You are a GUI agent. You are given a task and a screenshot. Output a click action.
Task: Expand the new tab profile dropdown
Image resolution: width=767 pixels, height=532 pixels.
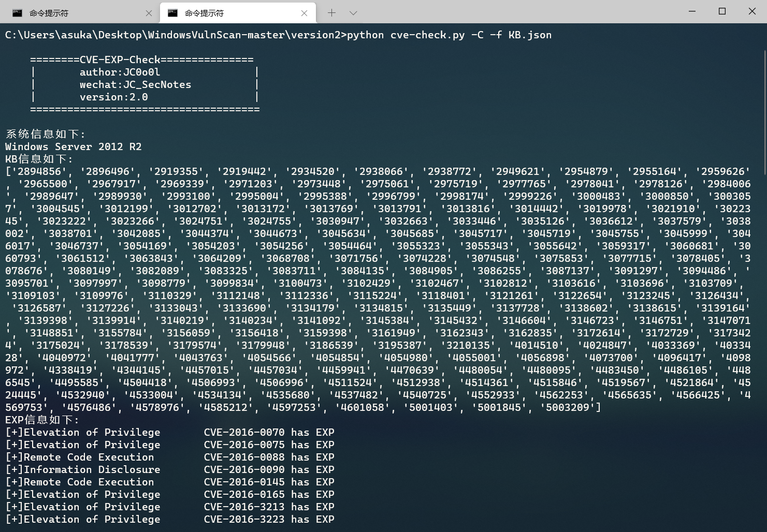coord(353,13)
